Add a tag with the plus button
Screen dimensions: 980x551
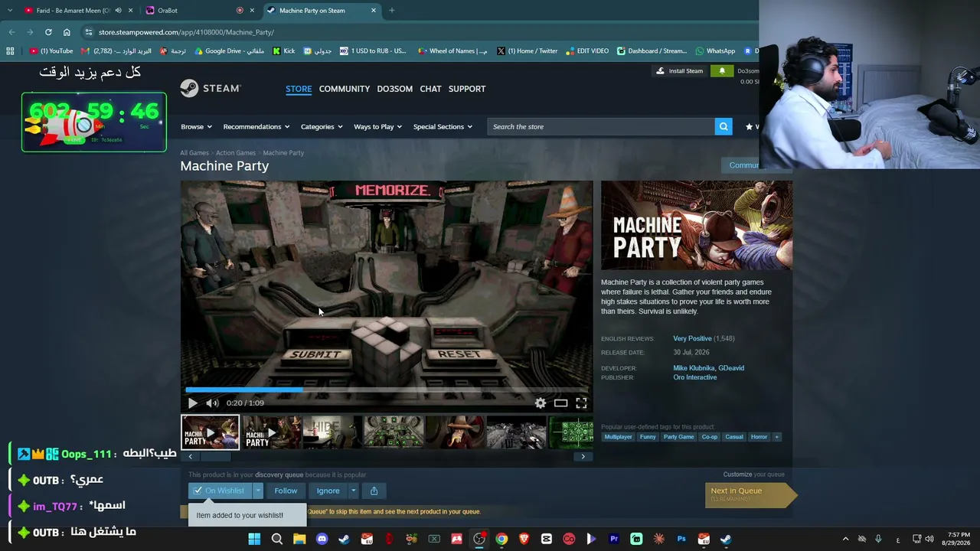point(776,437)
